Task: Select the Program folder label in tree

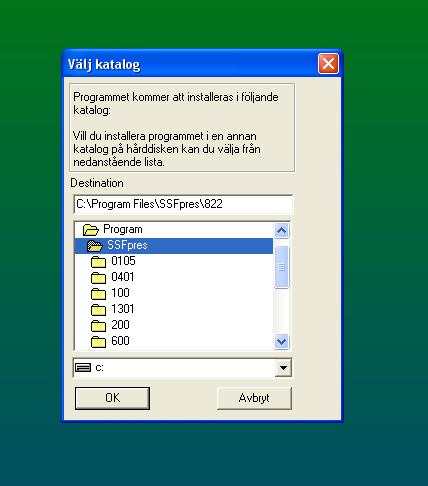Action: (x=123, y=229)
